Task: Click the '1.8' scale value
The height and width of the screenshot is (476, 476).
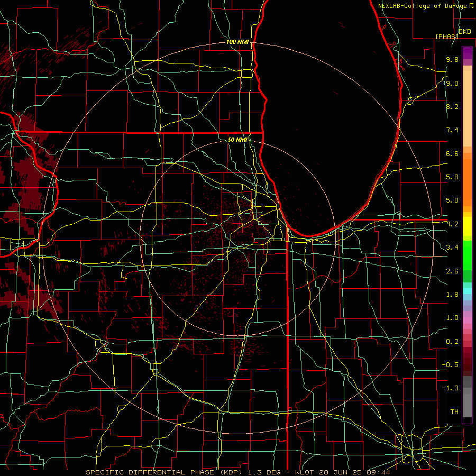Action: point(452,295)
